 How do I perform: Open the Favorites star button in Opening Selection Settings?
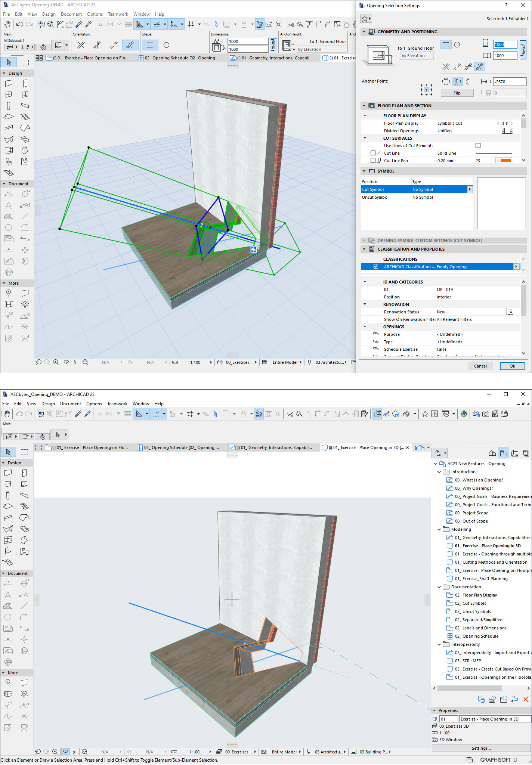[x=366, y=18]
